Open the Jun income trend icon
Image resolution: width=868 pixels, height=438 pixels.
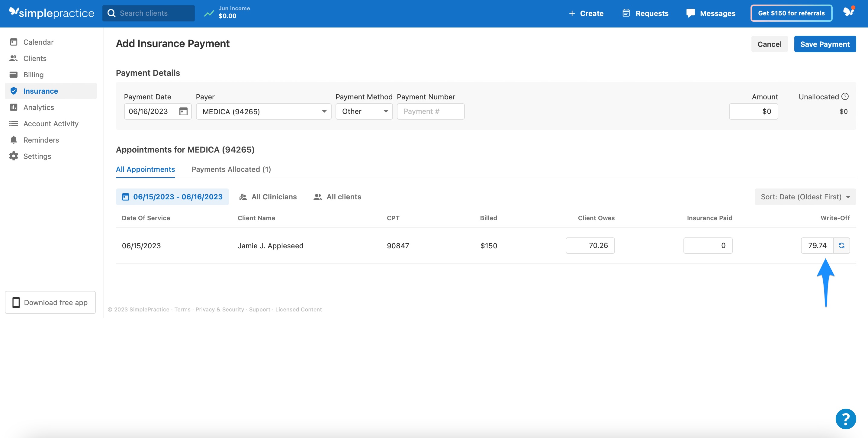209,14
